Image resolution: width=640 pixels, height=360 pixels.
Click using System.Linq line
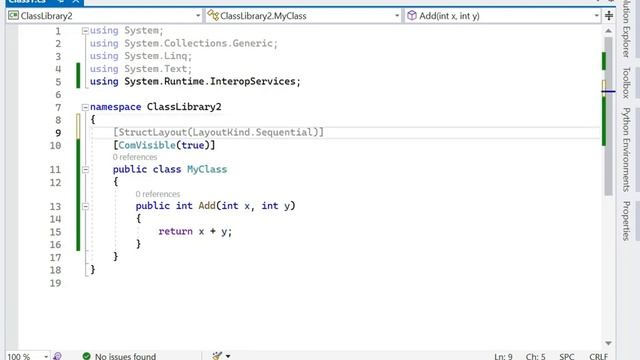click(141, 56)
